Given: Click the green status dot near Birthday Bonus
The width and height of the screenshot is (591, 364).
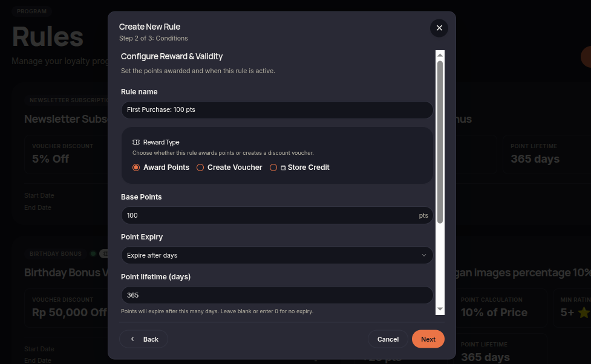Looking at the screenshot, I should 93,253.
